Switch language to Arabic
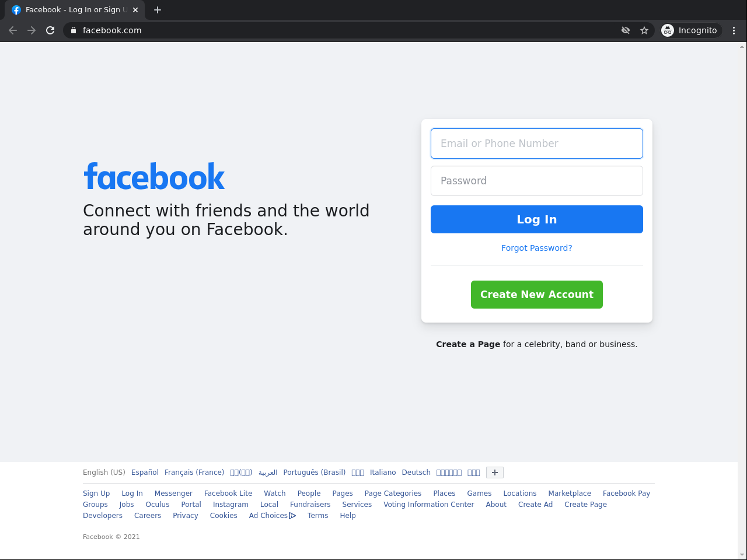747x560 pixels. (x=268, y=473)
